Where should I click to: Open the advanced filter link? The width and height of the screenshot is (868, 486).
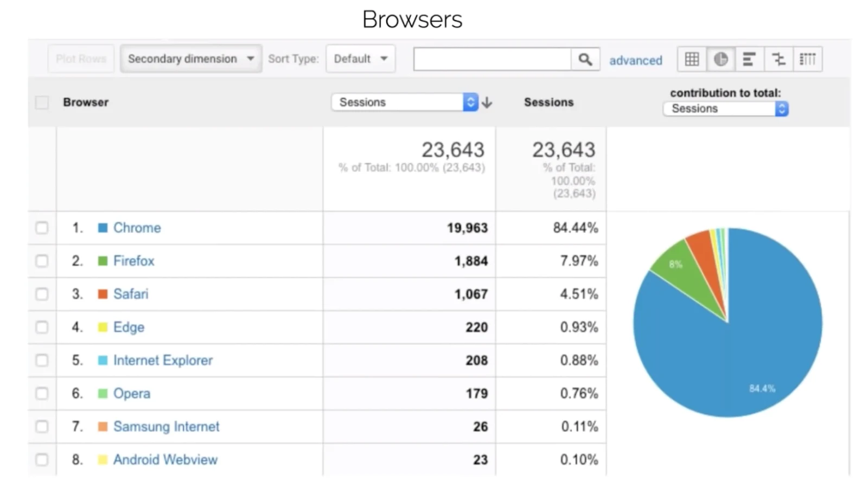click(x=636, y=60)
